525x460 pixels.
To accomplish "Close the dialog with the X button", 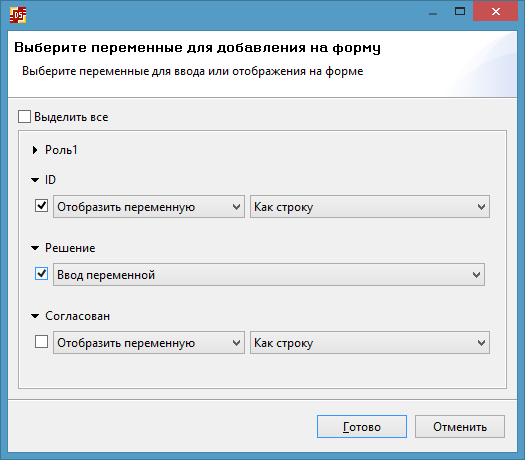I will pyautogui.click(x=496, y=11).
